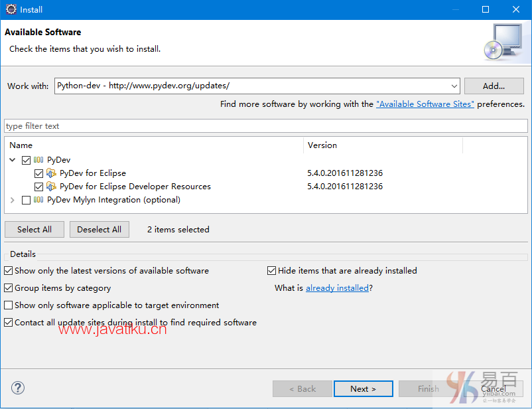Open the already installed link
This screenshot has width=532, height=409.
[x=337, y=288]
